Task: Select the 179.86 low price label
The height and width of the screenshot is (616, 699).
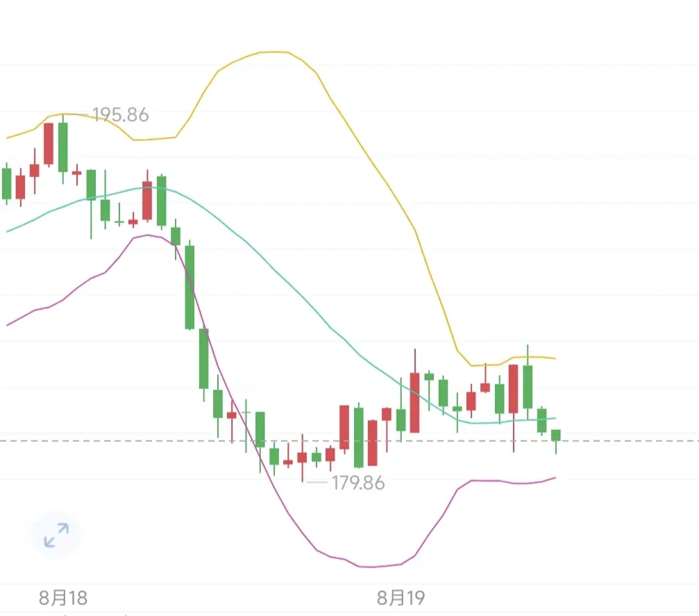Action: (358, 483)
